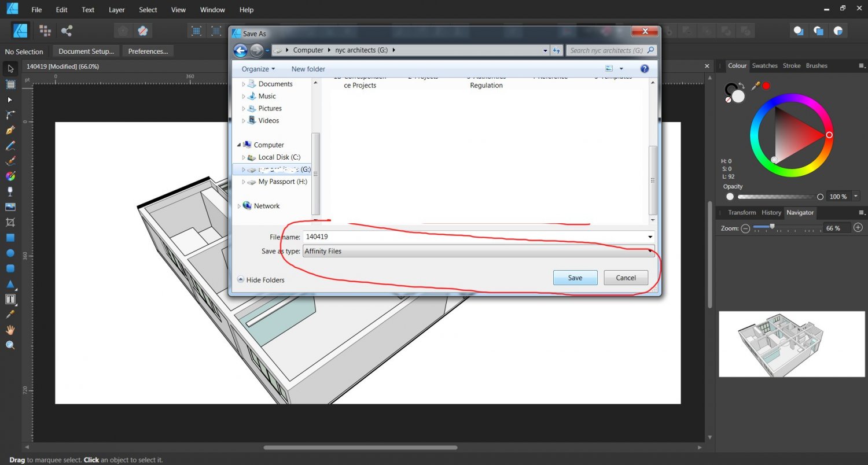Select the Rectangle shape tool
Image resolution: width=868 pixels, height=465 pixels.
pos(10,238)
